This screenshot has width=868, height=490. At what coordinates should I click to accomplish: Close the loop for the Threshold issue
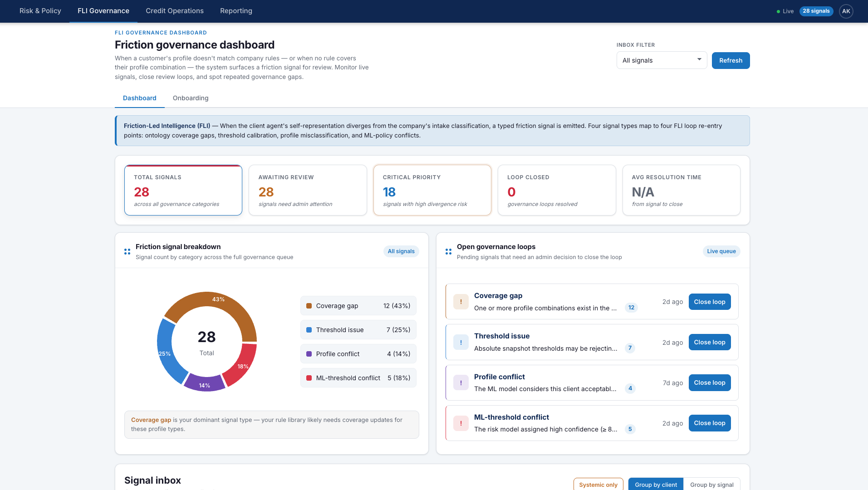pos(709,342)
